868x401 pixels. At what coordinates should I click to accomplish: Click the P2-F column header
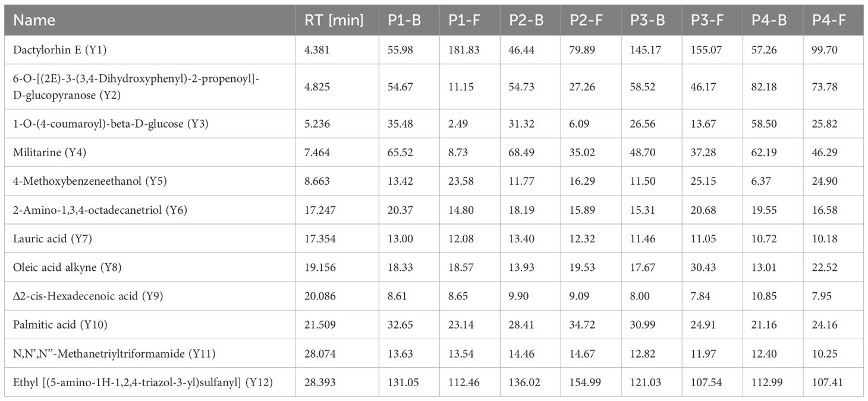click(587, 20)
